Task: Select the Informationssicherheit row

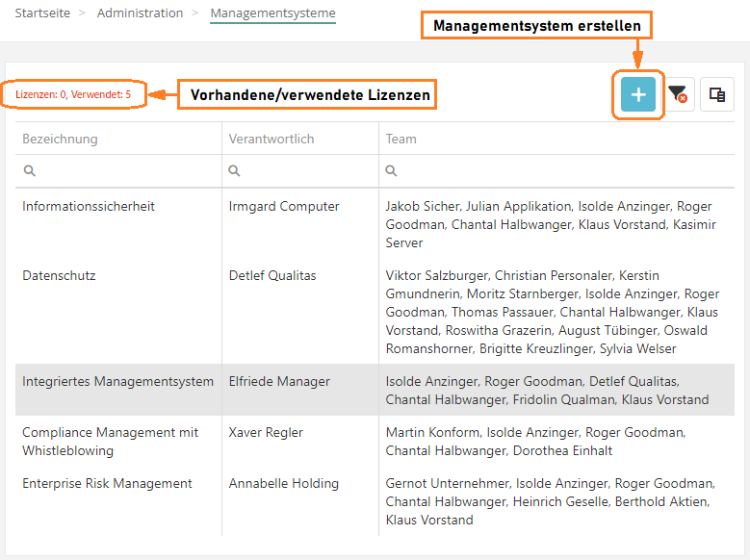Action: 89,206
